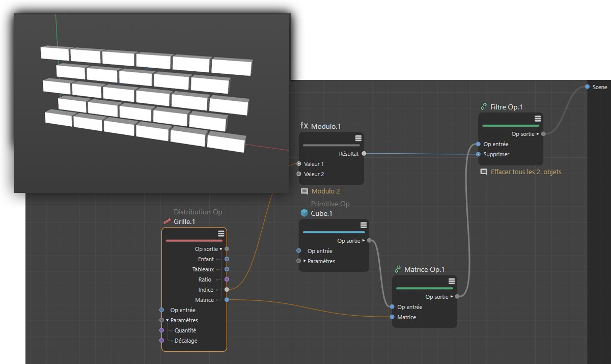
Task: Open the Cube.1 node hamburger menu
Action: [364, 225]
